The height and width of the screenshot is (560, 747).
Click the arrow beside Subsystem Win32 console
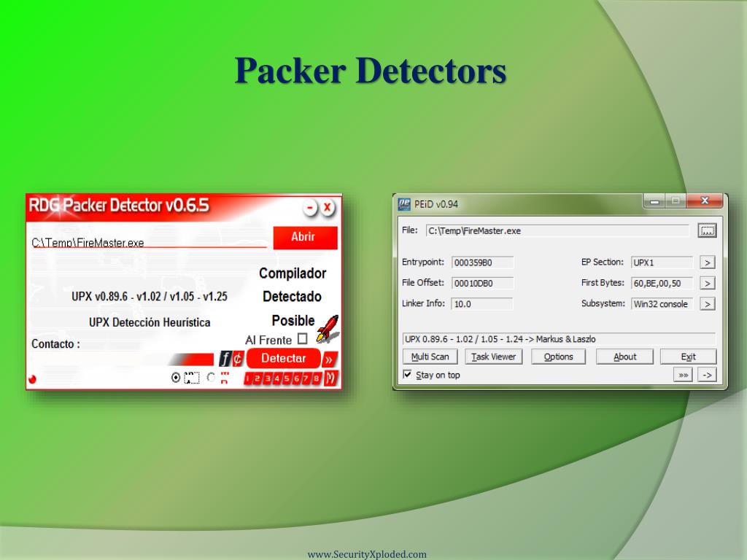coord(707,304)
